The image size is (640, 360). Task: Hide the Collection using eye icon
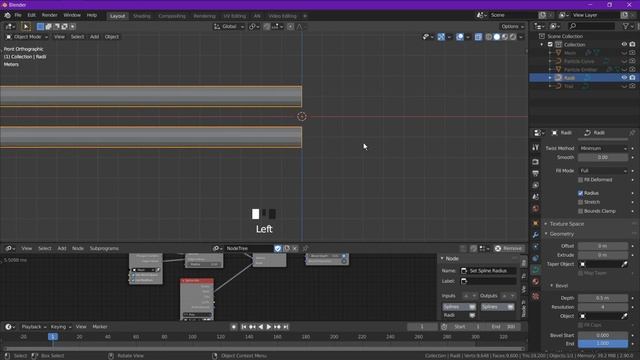(x=624, y=44)
